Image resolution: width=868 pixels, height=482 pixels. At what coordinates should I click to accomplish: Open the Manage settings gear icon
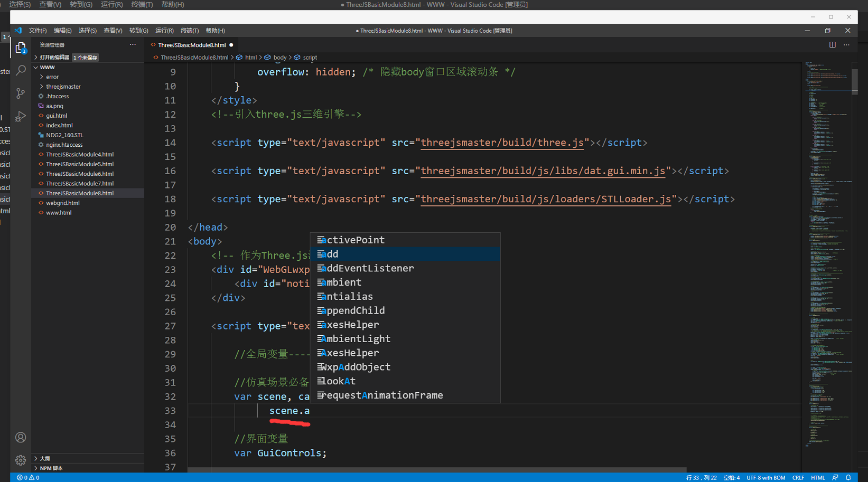click(21, 460)
